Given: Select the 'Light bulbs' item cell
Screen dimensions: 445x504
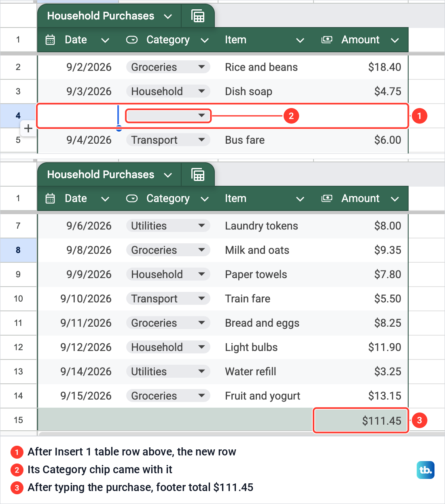Looking at the screenshot, I should click(x=265, y=347).
